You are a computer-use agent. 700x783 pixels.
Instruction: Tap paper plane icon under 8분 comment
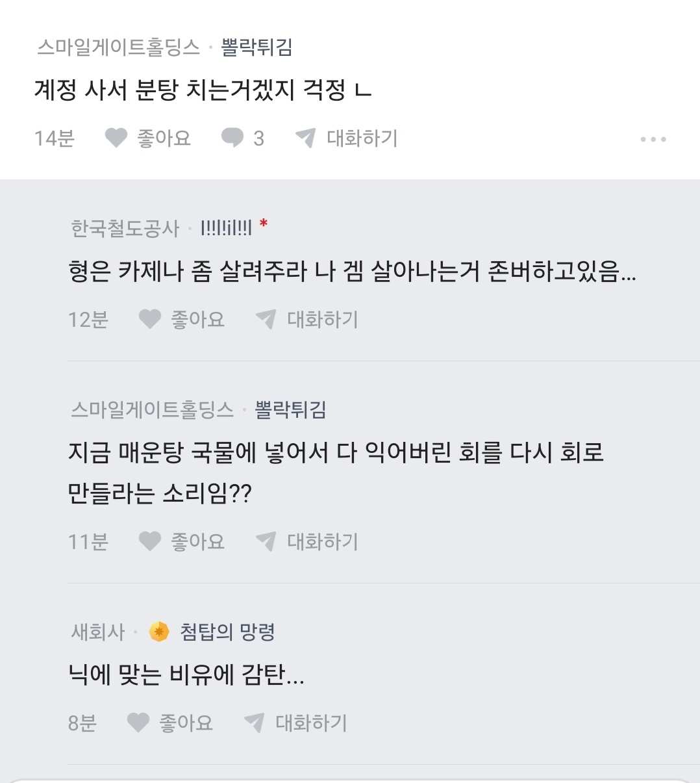point(254,723)
